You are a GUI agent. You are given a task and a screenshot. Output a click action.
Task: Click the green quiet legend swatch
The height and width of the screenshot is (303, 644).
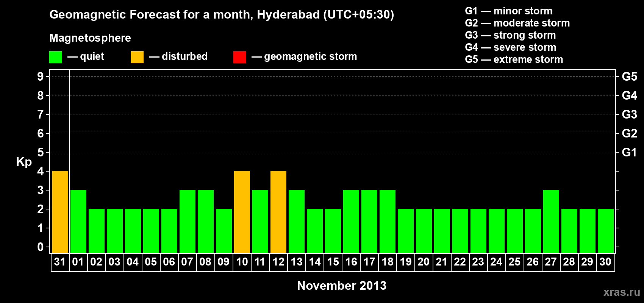pyautogui.click(x=55, y=57)
